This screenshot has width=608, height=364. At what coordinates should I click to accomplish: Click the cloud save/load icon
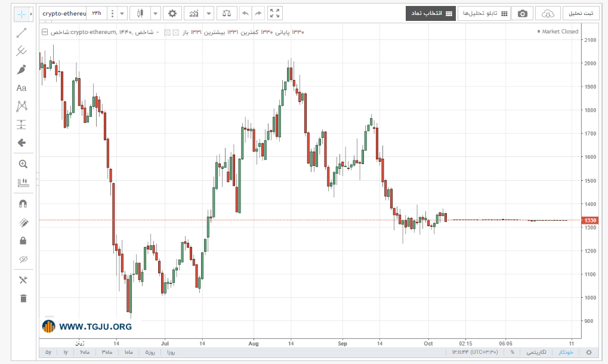[x=548, y=14]
